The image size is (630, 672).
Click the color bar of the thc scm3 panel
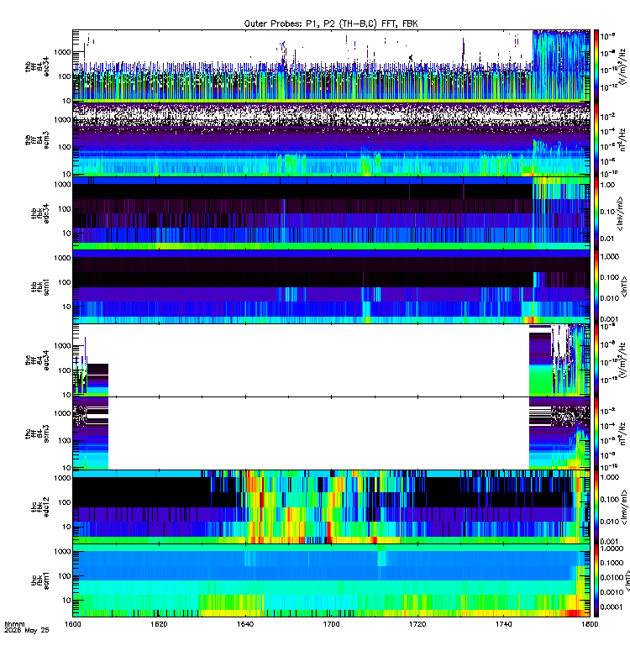[596, 433]
